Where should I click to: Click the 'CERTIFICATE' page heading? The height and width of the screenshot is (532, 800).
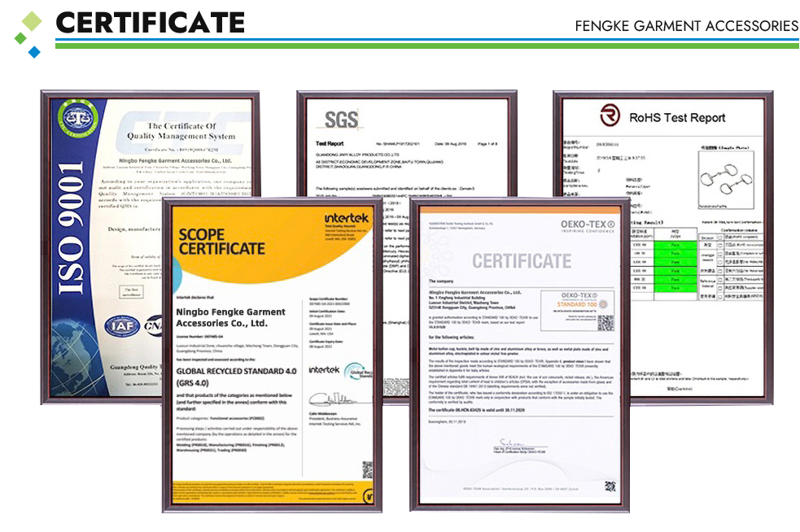pyautogui.click(x=150, y=23)
